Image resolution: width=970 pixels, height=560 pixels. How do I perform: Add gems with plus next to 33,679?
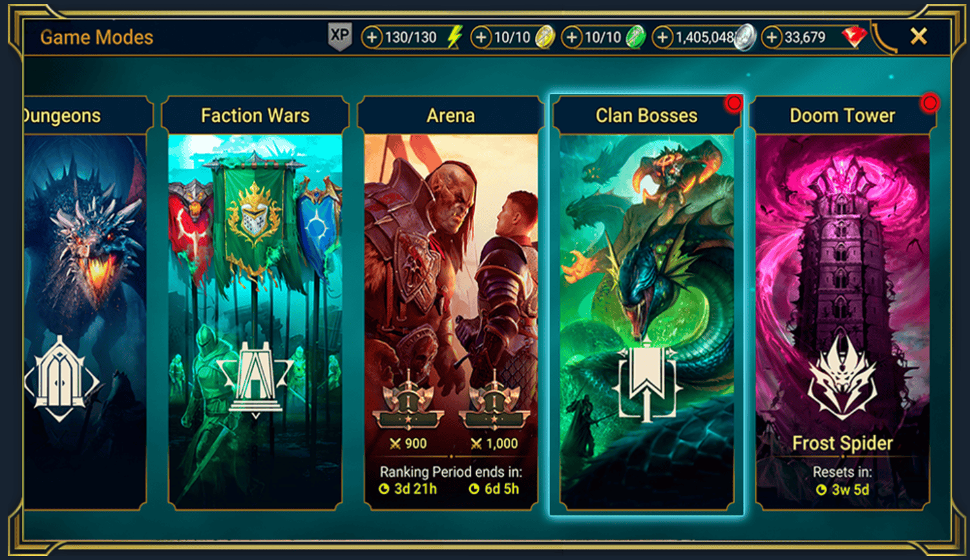click(x=772, y=37)
